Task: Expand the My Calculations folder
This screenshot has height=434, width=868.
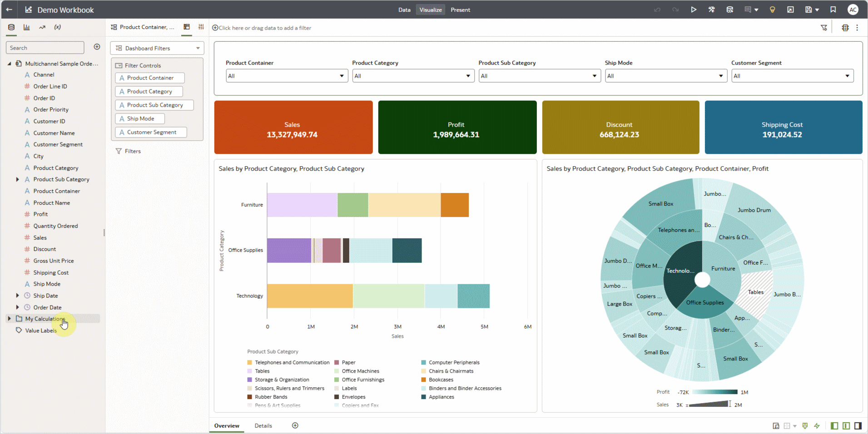Action: 10,319
